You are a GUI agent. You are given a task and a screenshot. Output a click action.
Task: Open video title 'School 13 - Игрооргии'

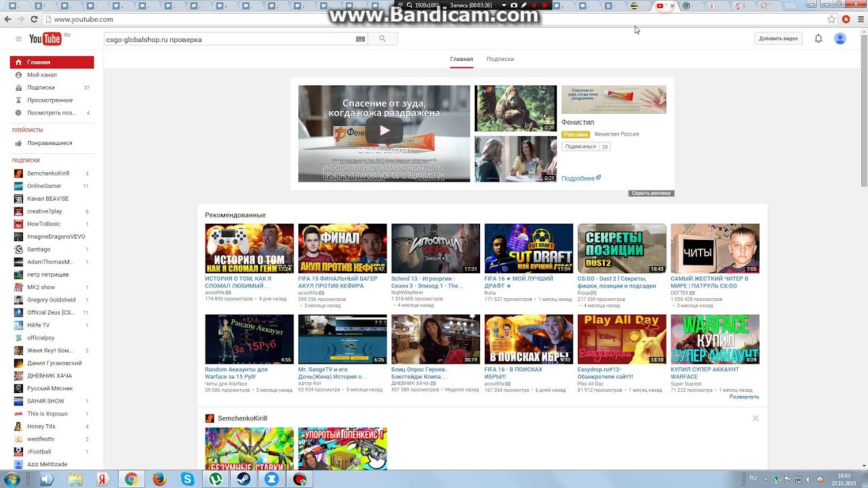(x=427, y=282)
